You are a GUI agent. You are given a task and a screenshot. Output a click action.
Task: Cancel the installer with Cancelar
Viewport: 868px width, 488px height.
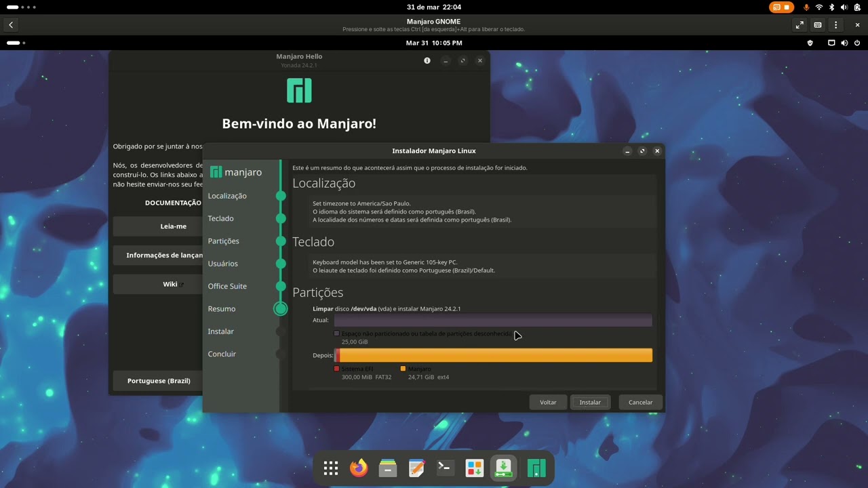(x=640, y=402)
